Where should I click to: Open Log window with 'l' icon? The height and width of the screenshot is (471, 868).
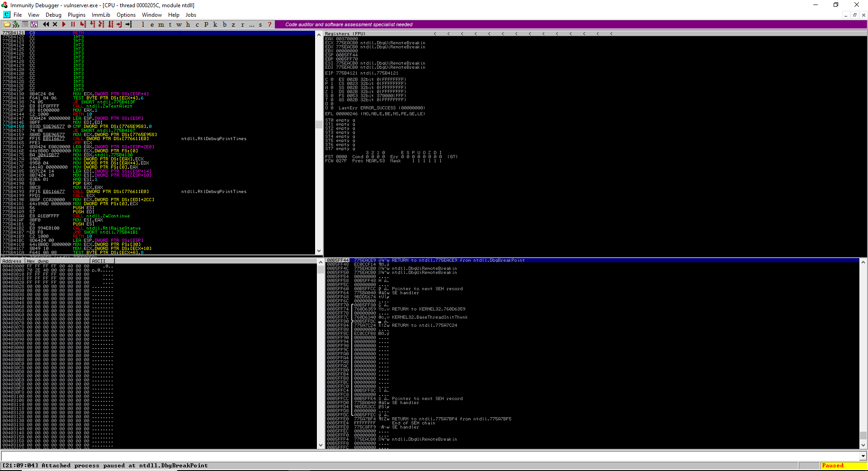143,24
